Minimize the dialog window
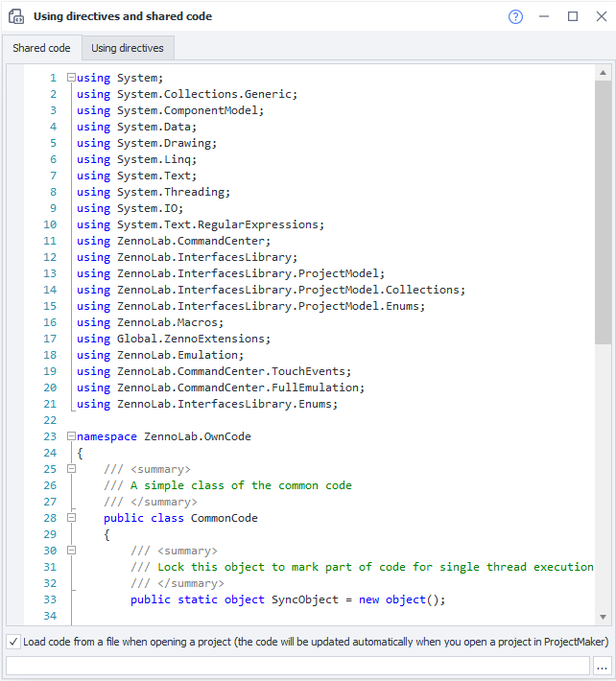 544,16
